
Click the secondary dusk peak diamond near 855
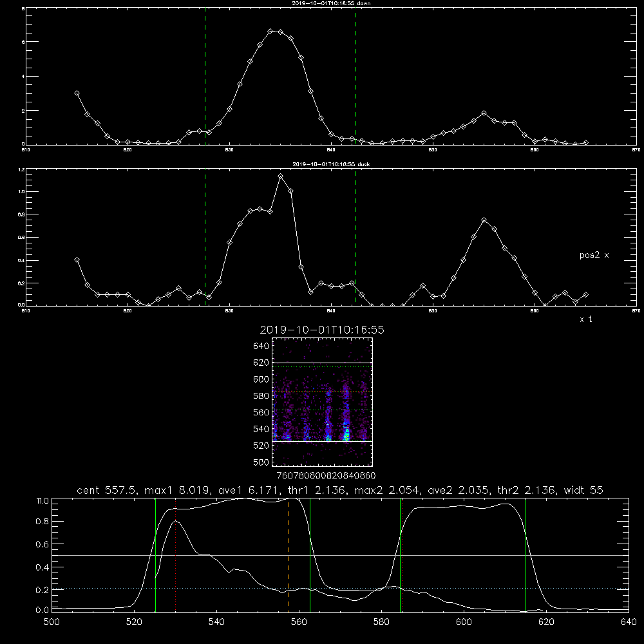click(484, 220)
